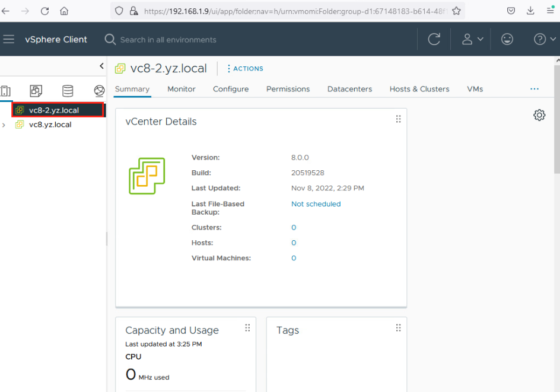560x392 pixels.
Task: Expand the vc8.yz.local tree node
Action: coord(5,125)
